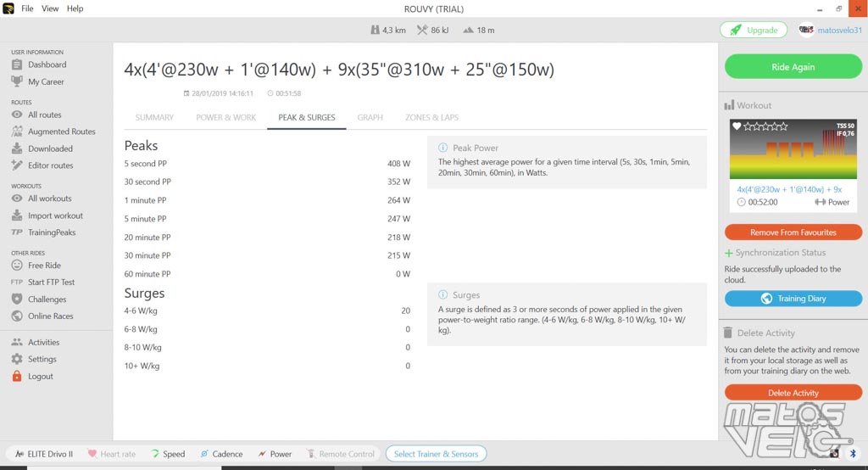The image size is (868, 470).
Task: Click the 4,3 km distance stat
Action: point(388,30)
